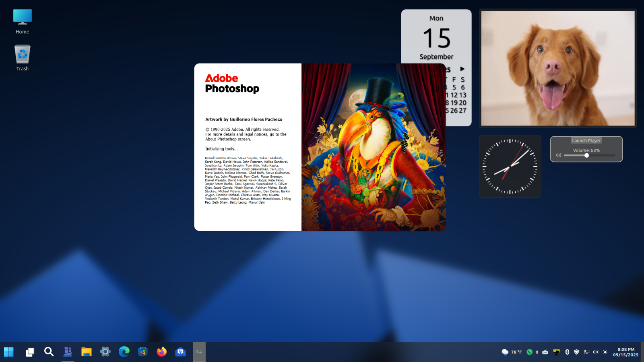This screenshot has height=362, width=644.
Task: Open the Home desktop icon
Action: (22, 21)
